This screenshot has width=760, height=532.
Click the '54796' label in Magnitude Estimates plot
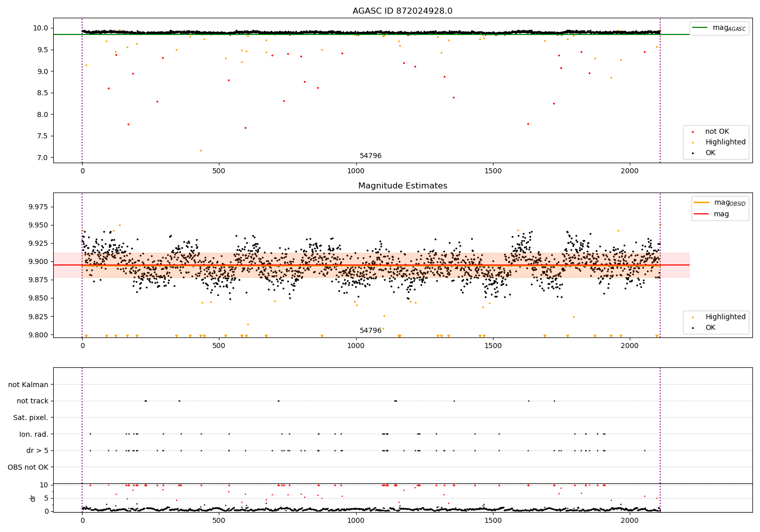371,331
